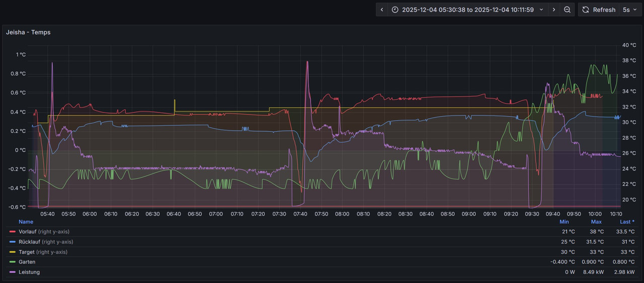Toggle the Leistung series in legend
The width and height of the screenshot is (644, 283).
point(29,272)
